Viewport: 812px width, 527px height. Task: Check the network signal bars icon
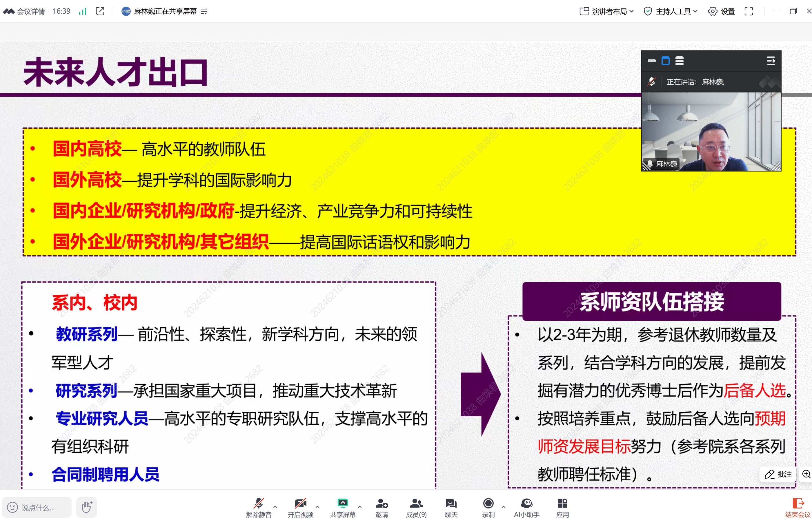click(x=83, y=11)
